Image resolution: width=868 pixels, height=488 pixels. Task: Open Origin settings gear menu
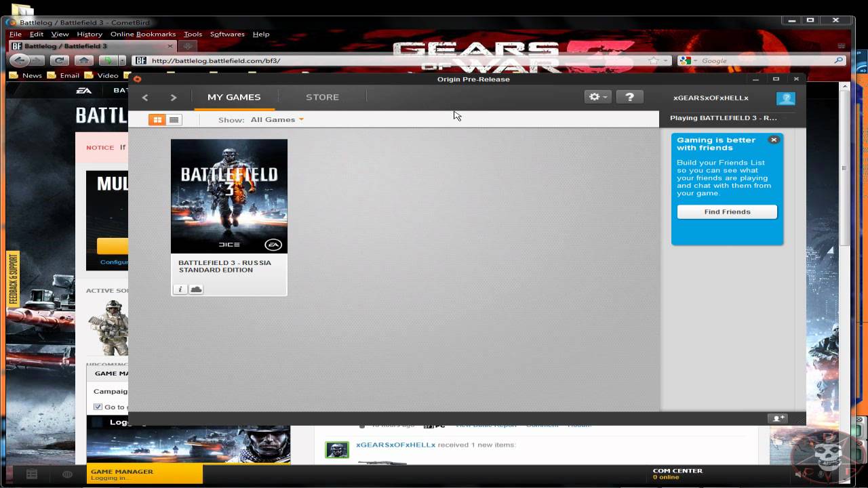(x=598, y=97)
